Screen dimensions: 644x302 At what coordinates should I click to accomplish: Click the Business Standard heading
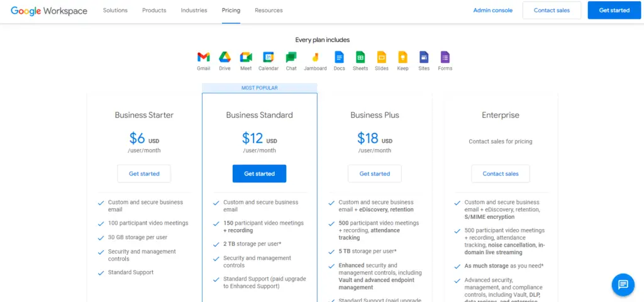259,115
